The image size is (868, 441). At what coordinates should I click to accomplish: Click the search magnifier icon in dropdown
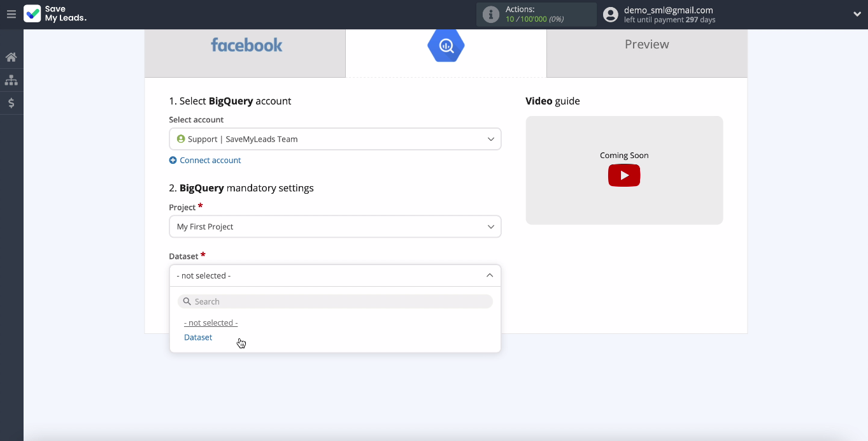(187, 301)
